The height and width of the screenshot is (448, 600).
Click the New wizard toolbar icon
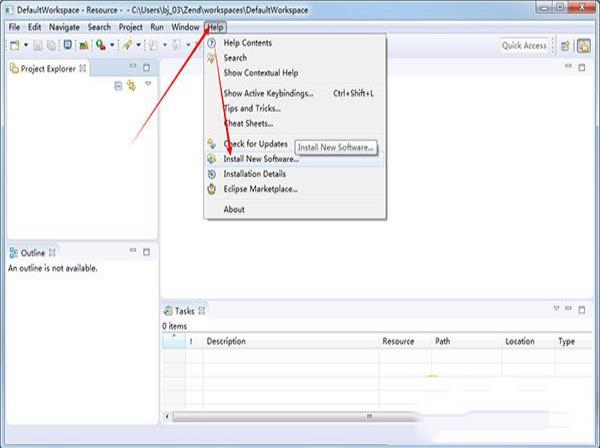14,45
